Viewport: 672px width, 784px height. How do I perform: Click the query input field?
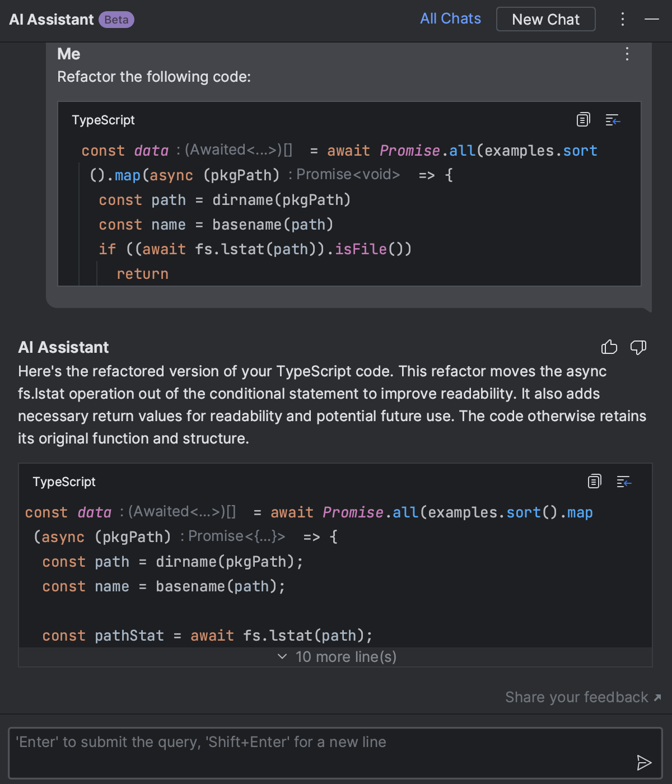[x=336, y=753]
